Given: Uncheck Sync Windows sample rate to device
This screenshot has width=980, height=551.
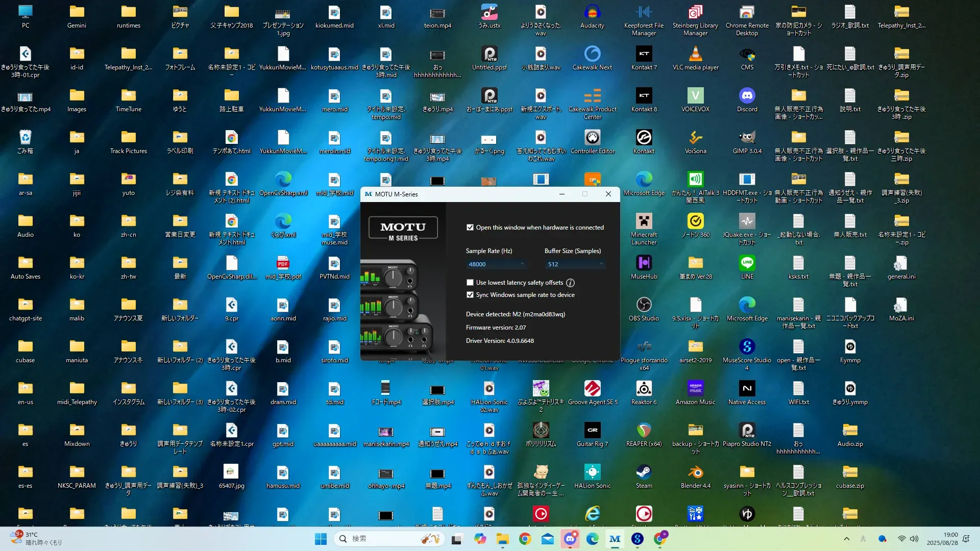Looking at the screenshot, I should (x=470, y=295).
